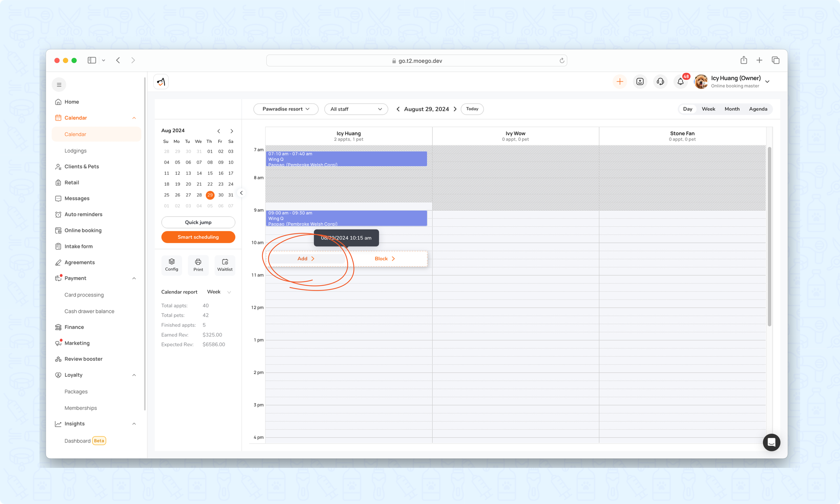This screenshot has width=840, height=504.
Task: Collapse the Payment menu section
Action: [134, 278]
